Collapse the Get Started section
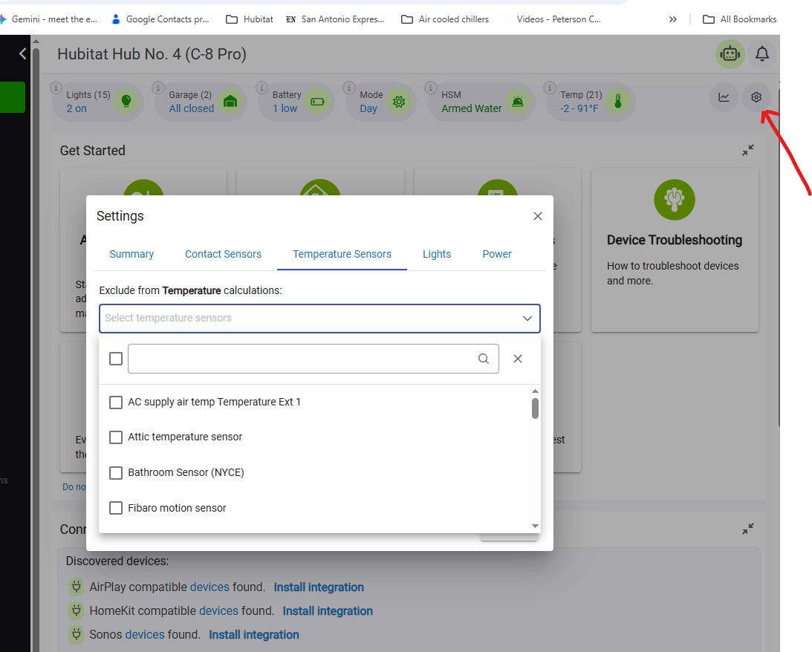Screen dimensions: 812x652 click(748, 150)
